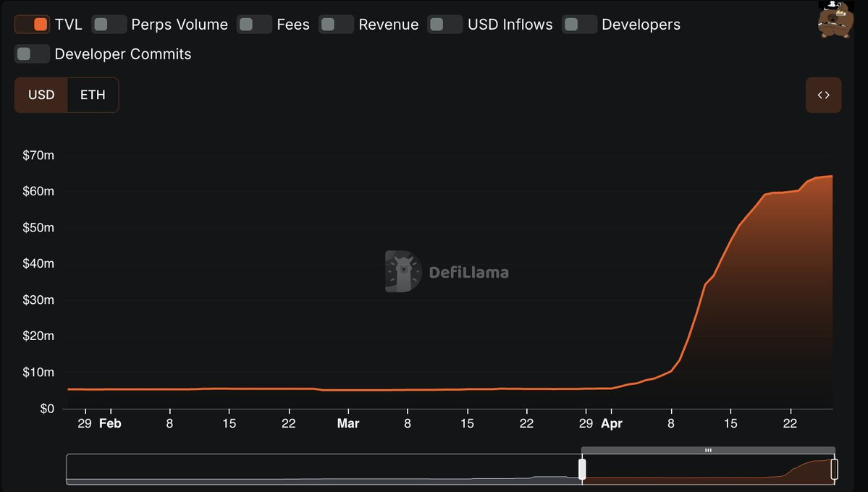Viewport: 868px width, 492px height.
Task: Enable the Revenue toggle
Action: pyautogui.click(x=337, y=25)
